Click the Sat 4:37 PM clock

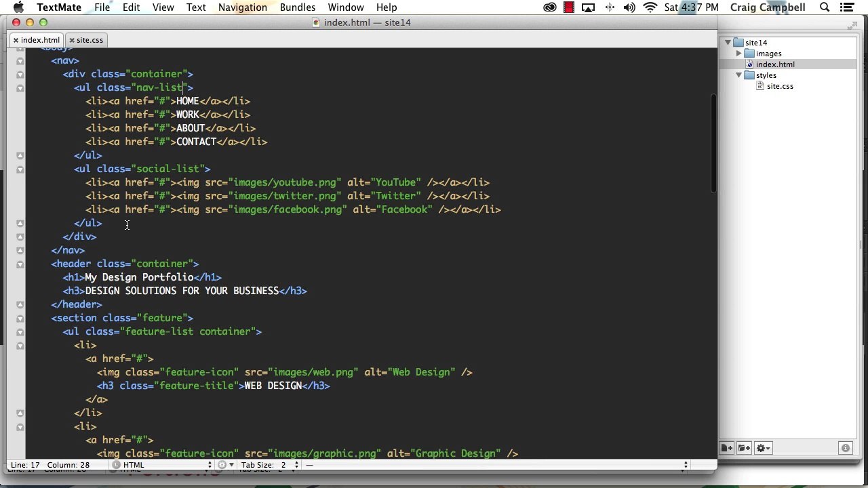(691, 7)
